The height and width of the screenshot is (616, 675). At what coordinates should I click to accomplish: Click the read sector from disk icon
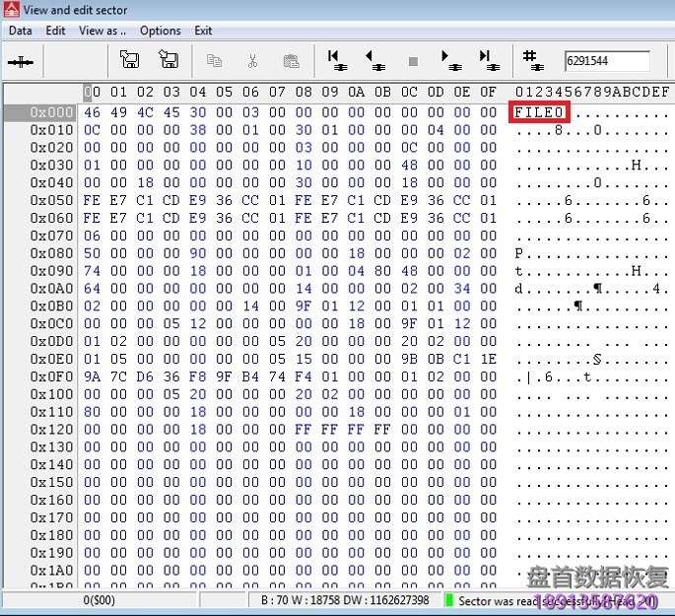(129, 59)
